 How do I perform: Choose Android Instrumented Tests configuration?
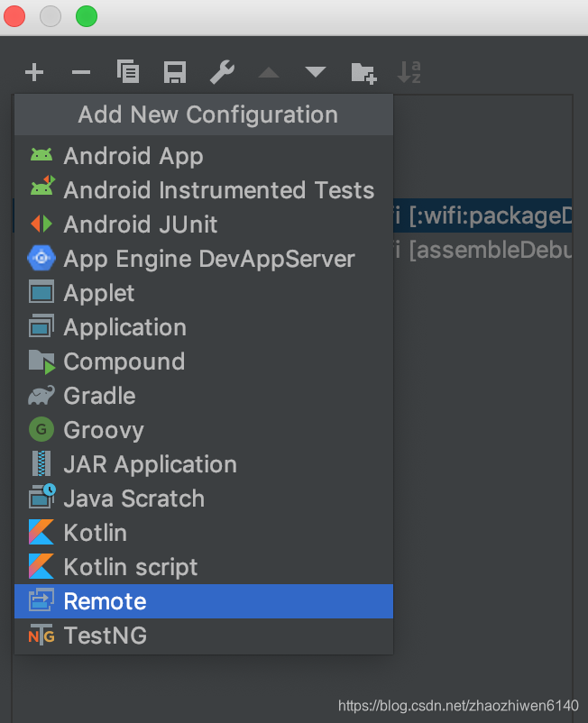218,190
